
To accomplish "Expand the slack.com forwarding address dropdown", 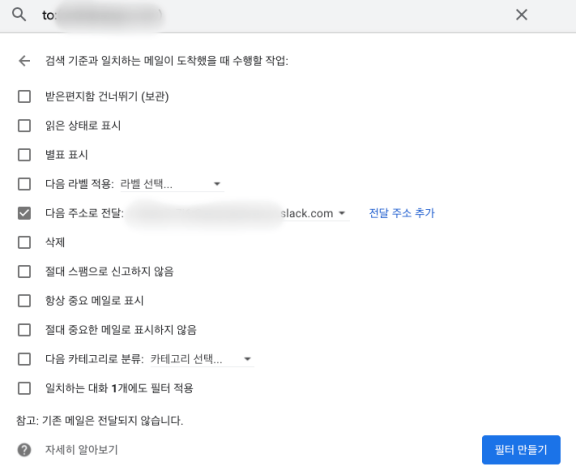I will point(238,213).
